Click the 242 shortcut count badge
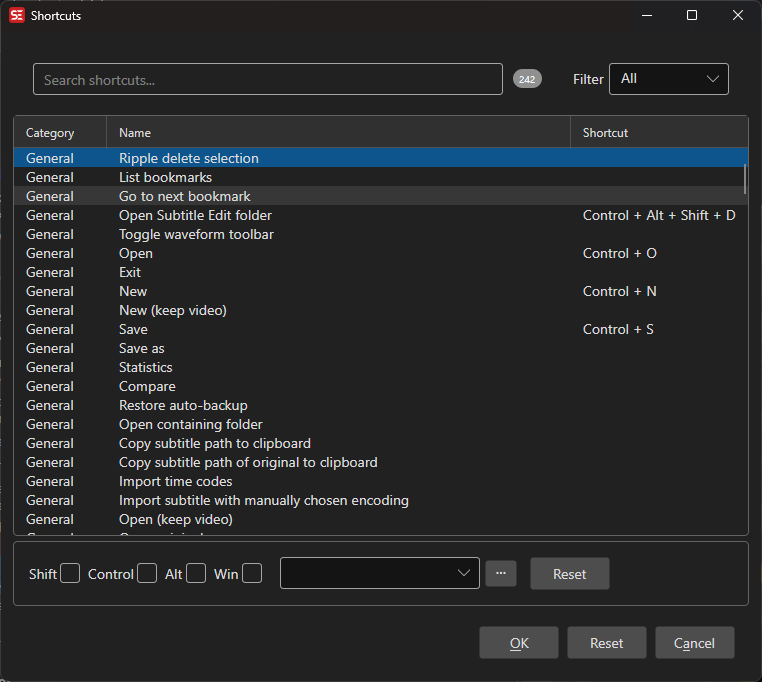Viewport: 762px width, 682px height. (x=527, y=79)
